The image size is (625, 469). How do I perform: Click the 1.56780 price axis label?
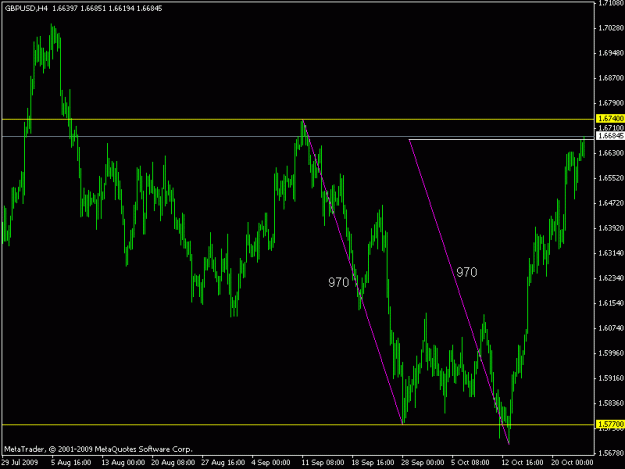611,453
